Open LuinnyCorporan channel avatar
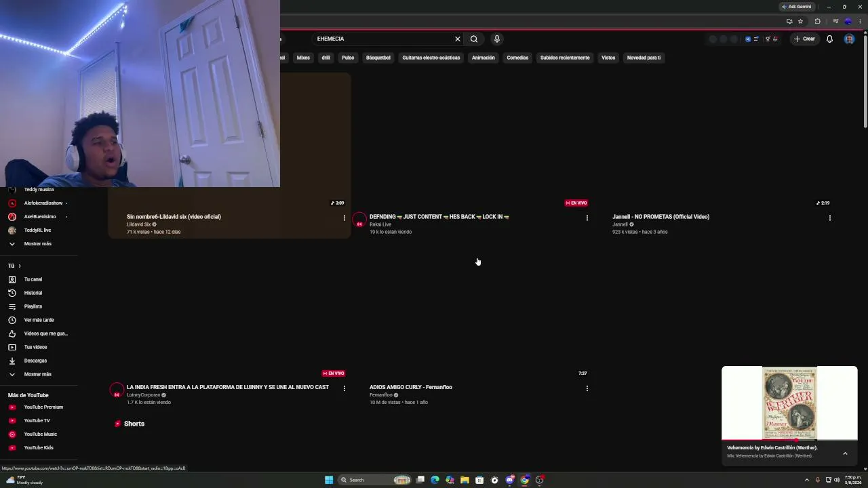Viewport: 868px width, 488px height. point(117,390)
